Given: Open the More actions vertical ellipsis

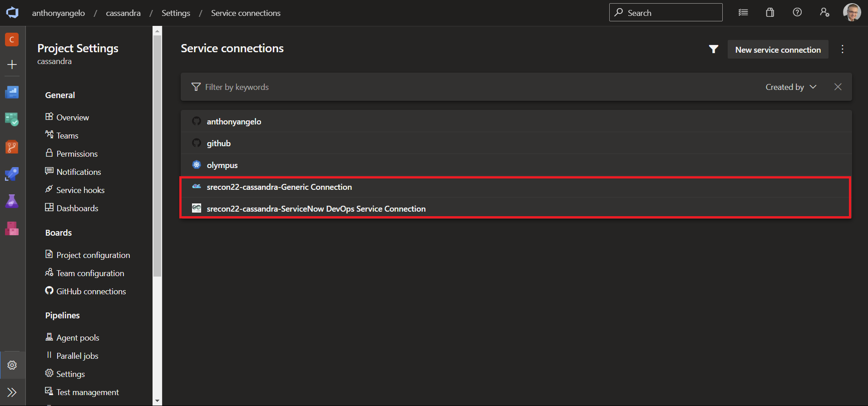Looking at the screenshot, I should pyautogui.click(x=843, y=49).
